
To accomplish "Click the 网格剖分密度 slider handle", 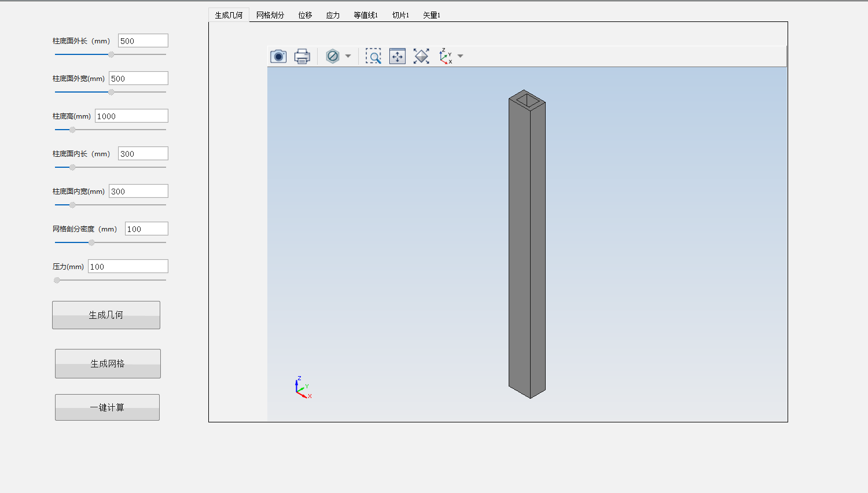I will 91,242.
